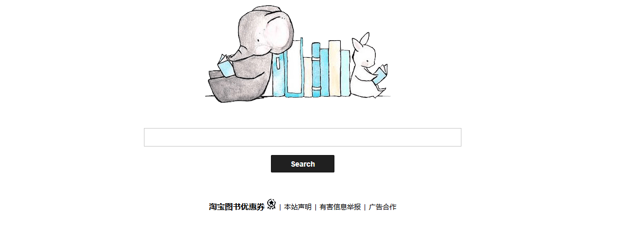This screenshot has height=237, width=644.
Task: Open the 有害信息举报 link
Action: (x=340, y=207)
